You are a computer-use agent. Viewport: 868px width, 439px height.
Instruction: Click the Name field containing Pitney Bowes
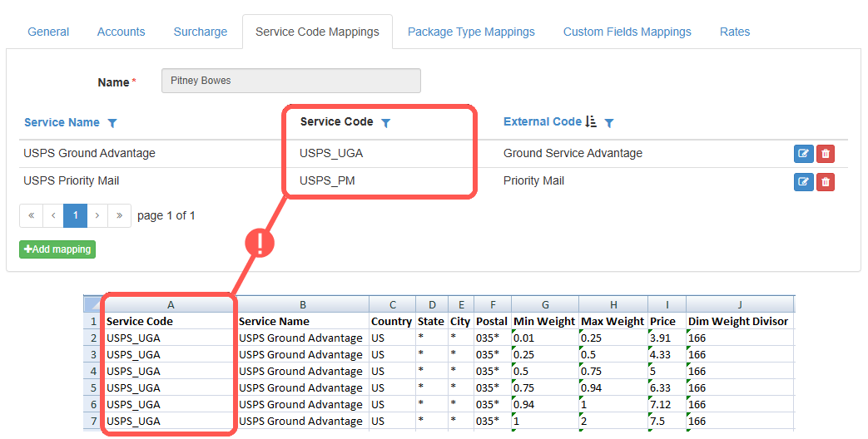click(291, 81)
